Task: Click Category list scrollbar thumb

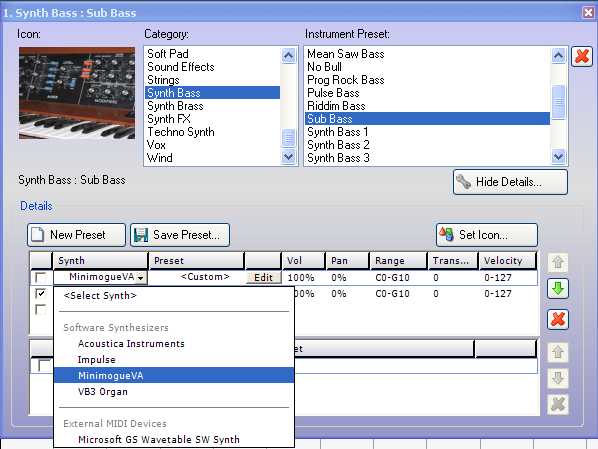Action: click(289, 138)
